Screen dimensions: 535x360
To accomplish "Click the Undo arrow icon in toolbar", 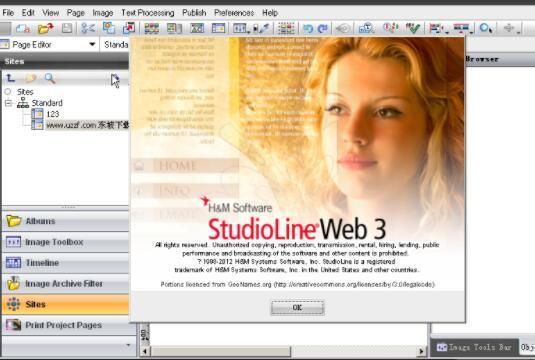I will 308,28.
